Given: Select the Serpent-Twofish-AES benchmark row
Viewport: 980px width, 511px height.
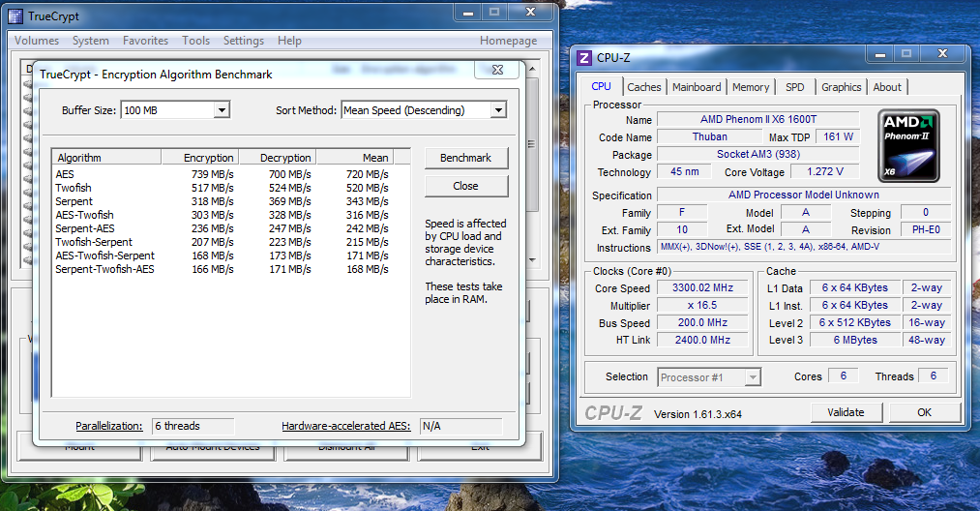Looking at the screenshot, I should pyautogui.click(x=222, y=270).
